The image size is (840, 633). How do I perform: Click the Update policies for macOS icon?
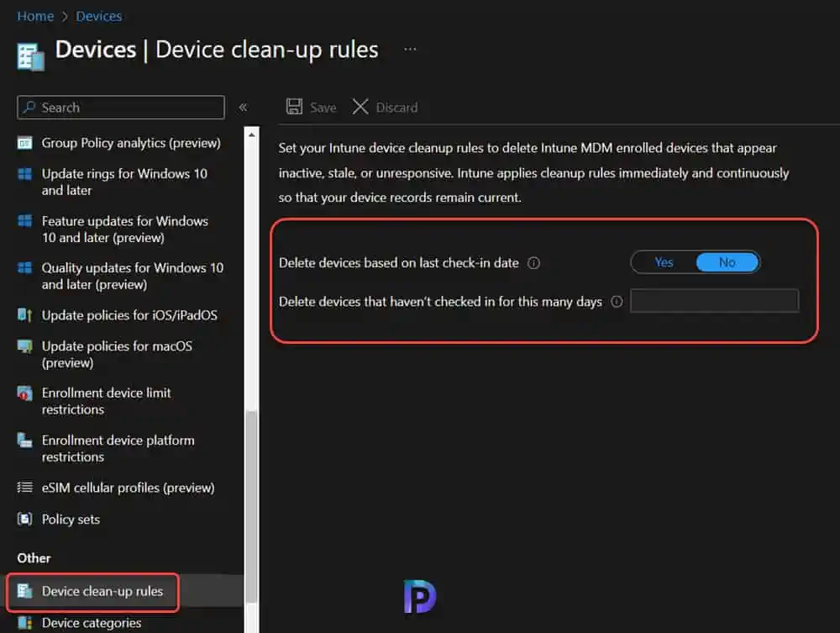[x=24, y=346]
